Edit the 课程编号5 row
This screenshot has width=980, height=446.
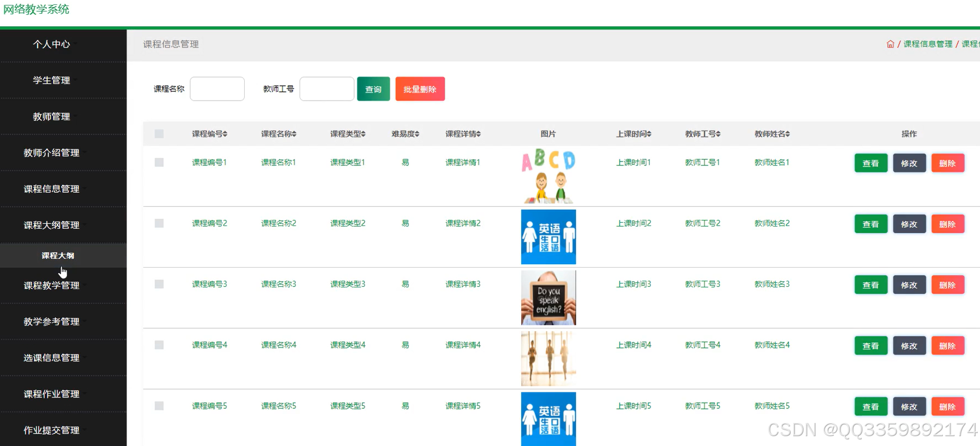[x=909, y=406]
